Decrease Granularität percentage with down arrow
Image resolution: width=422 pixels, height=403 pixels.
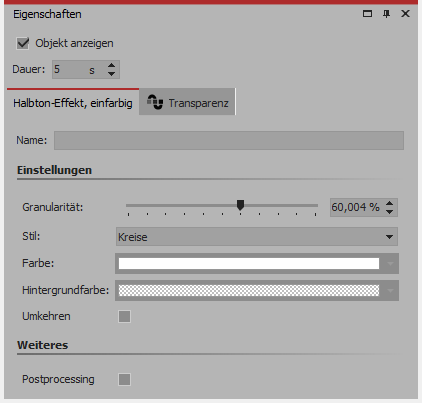point(389,211)
